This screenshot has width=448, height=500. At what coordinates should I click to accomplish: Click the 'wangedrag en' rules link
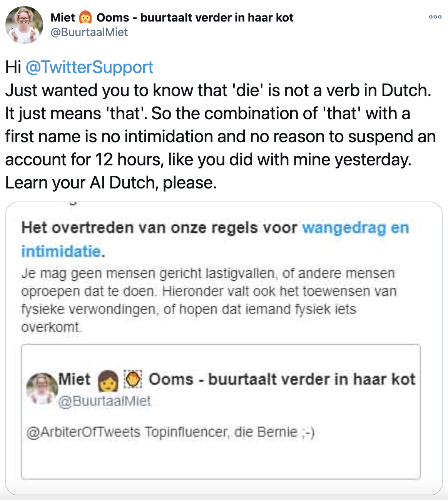pos(355,228)
